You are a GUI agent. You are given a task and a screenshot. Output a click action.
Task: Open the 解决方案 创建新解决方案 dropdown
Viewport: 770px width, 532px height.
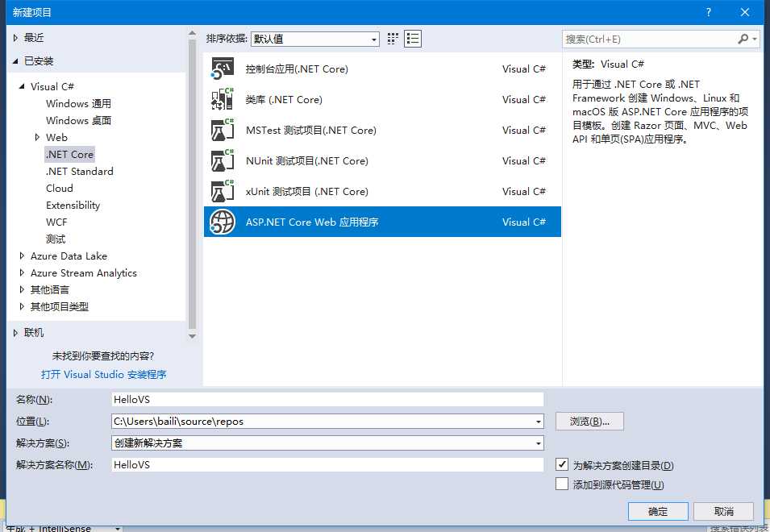[x=539, y=443]
